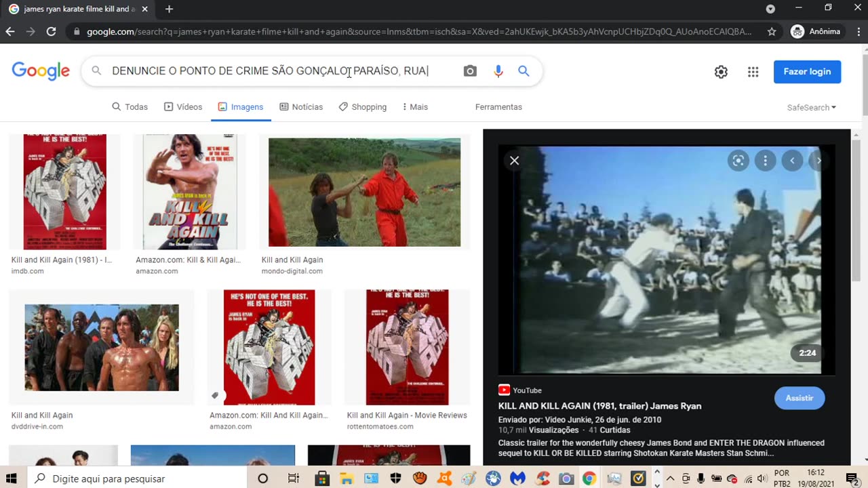Open Chrome from taskbar
The image size is (868, 488).
(x=589, y=479)
